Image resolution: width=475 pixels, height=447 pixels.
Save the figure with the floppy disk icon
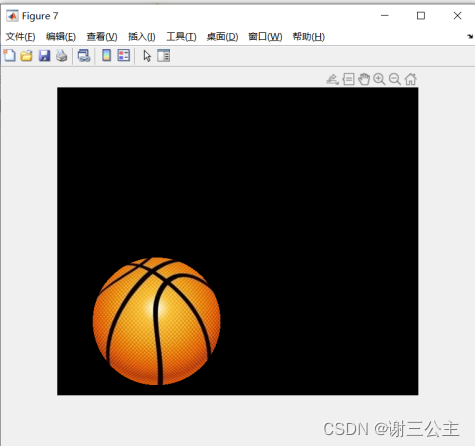pos(44,56)
